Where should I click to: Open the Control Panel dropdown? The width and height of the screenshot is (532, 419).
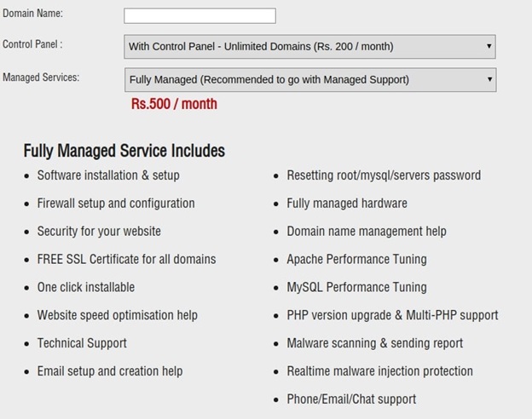point(309,47)
